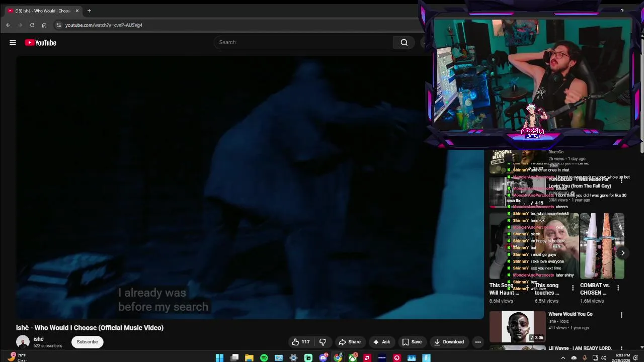The width and height of the screenshot is (644, 362).
Task: Open red circle app on taskbar
Action: pyautogui.click(x=397, y=358)
